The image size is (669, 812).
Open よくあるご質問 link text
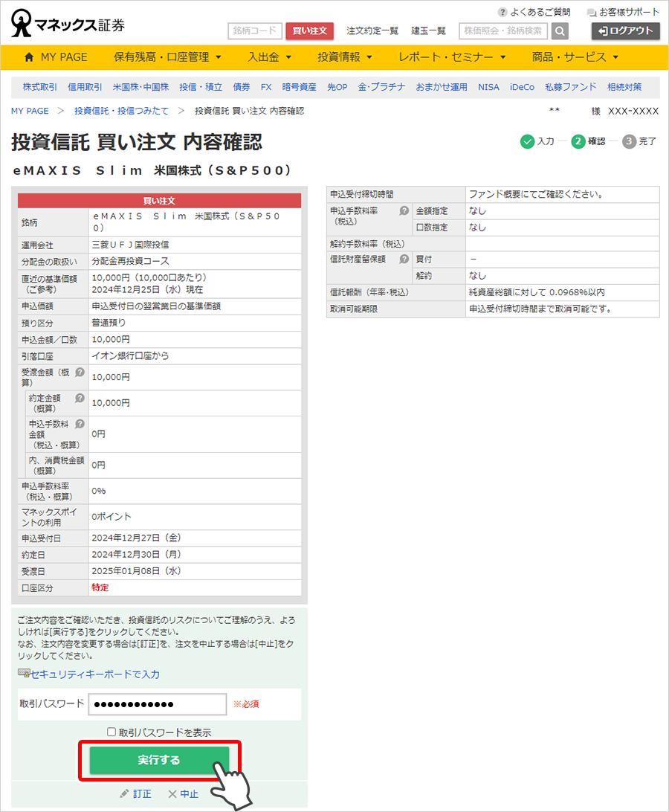(540, 12)
